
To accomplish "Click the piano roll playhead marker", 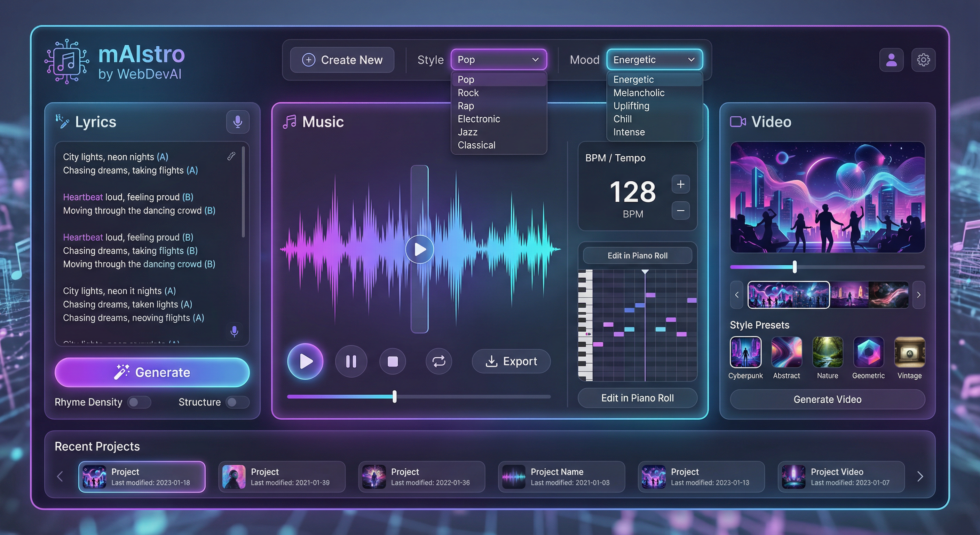I will pos(645,272).
